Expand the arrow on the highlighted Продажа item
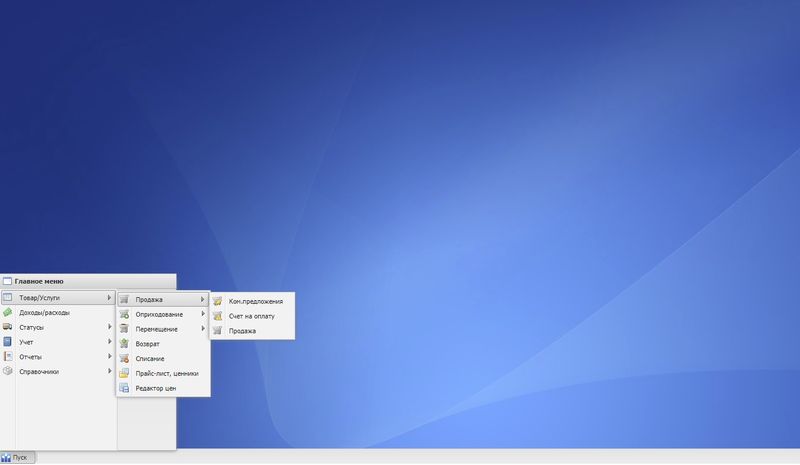800x465 pixels. [x=203, y=299]
